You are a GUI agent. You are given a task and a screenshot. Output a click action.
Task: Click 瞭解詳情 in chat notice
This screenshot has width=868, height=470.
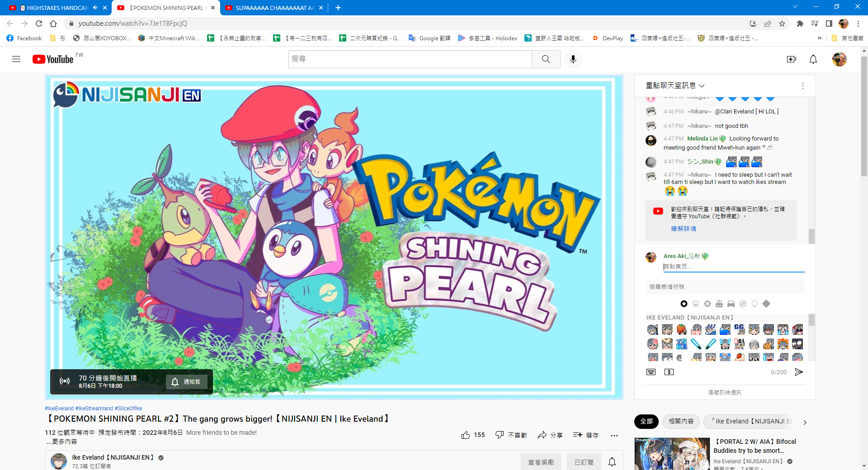(684, 229)
